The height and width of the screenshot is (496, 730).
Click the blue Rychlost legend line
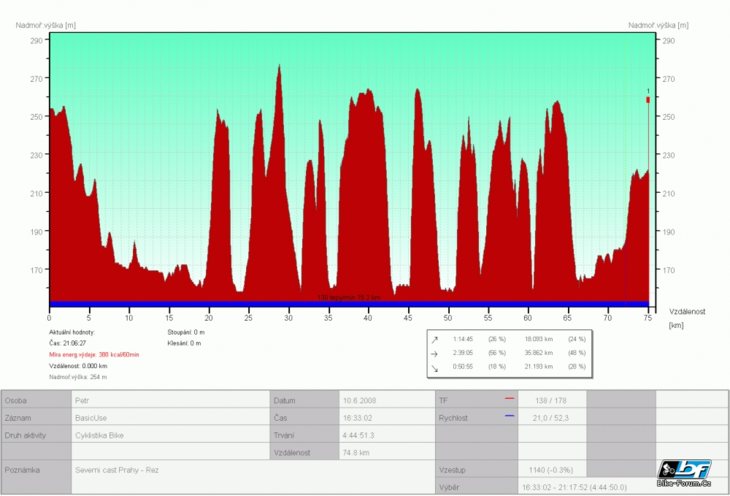(510, 417)
